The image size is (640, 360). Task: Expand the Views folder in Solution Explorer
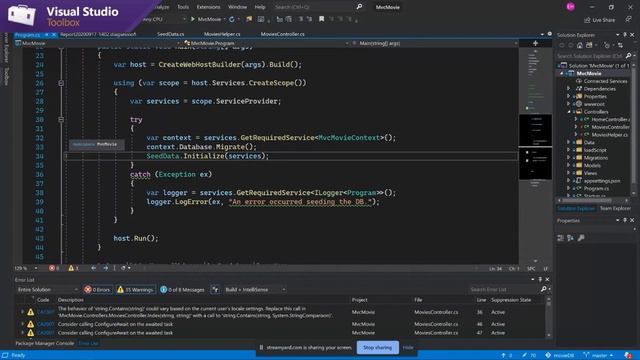pos(569,173)
